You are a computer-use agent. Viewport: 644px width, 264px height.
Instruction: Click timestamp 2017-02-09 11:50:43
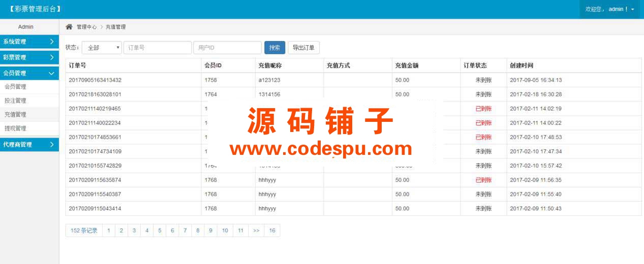pyautogui.click(x=536, y=208)
